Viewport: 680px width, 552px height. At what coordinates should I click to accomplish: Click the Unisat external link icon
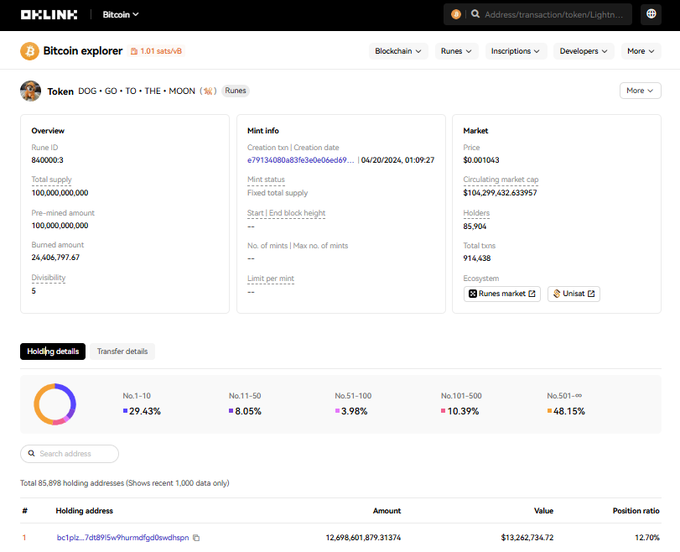(591, 294)
